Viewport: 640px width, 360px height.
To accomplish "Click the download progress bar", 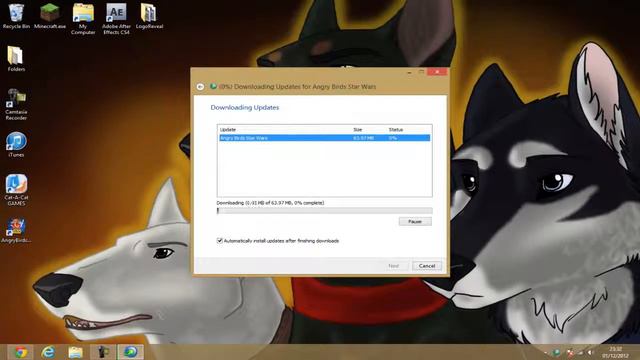I will [324, 211].
